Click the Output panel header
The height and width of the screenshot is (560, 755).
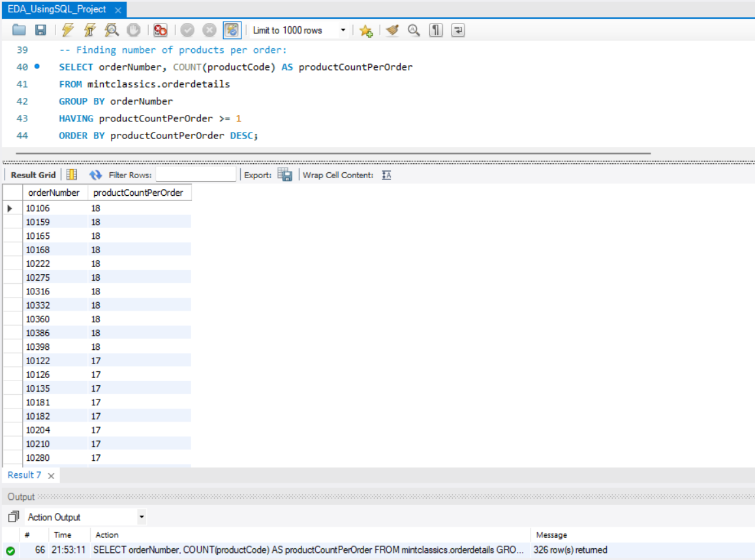pyautogui.click(x=377, y=497)
